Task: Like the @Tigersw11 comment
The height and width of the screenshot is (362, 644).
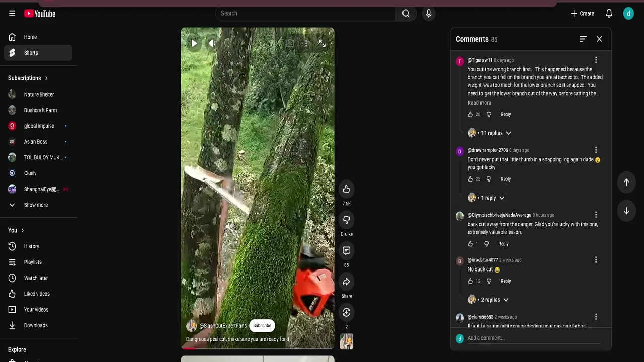Action: point(470,115)
